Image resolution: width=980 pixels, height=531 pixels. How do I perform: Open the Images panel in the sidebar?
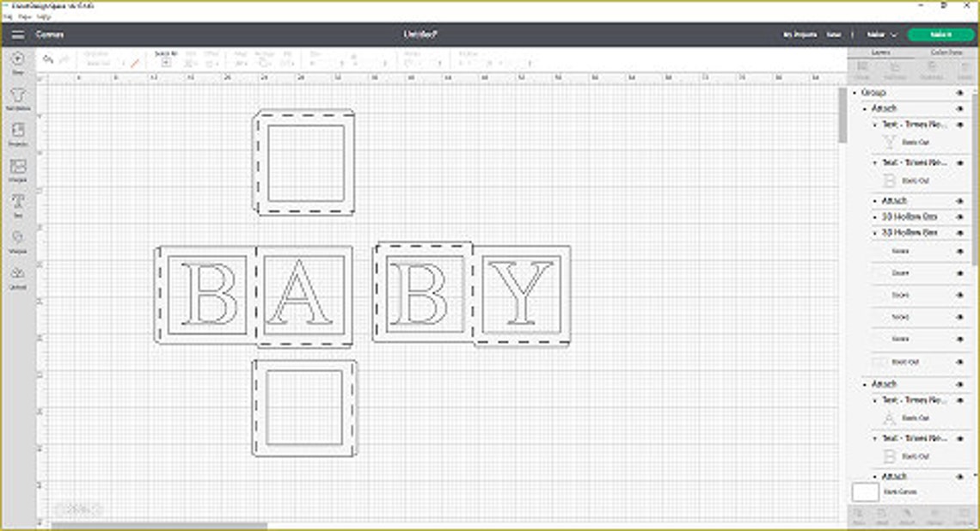pos(17,168)
